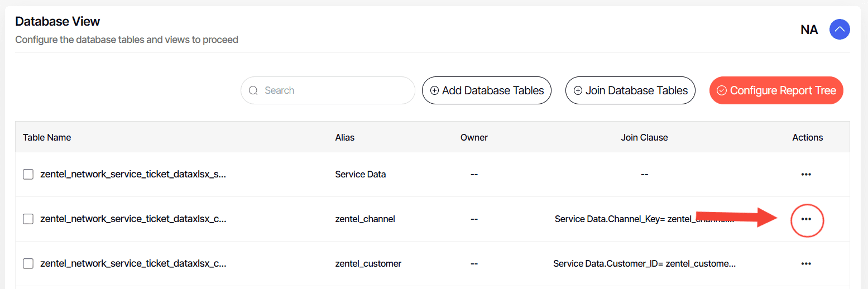Open actions menu for zentel_channel row
This screenshot has width=868, height=289.
(806, 219)
